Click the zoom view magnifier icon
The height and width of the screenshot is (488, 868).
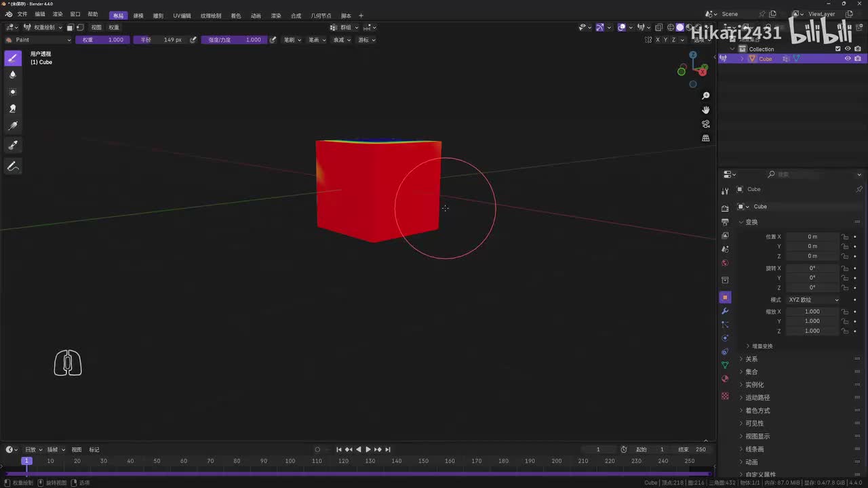[x=706, y=96]
